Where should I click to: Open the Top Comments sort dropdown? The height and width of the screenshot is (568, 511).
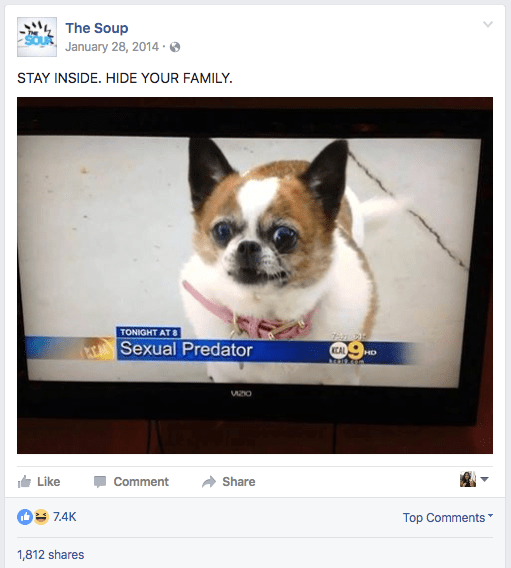click(x=448, y=518)
